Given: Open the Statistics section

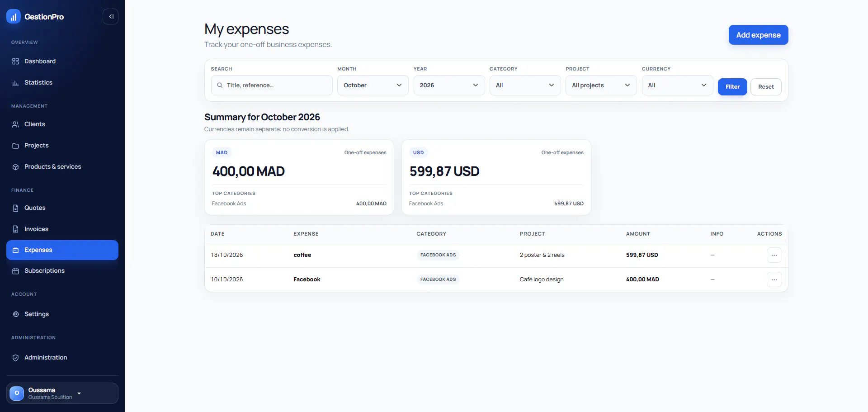Looking at the screenshot, I should click(62, 83).
